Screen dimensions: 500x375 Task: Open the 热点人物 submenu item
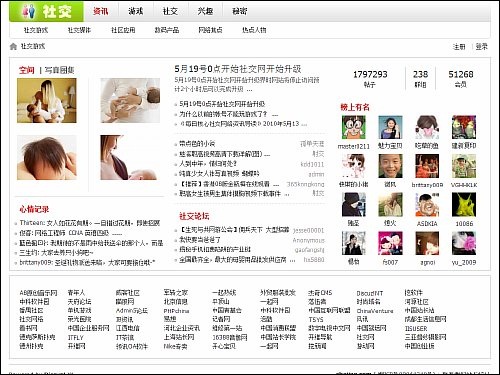point(254,30)
